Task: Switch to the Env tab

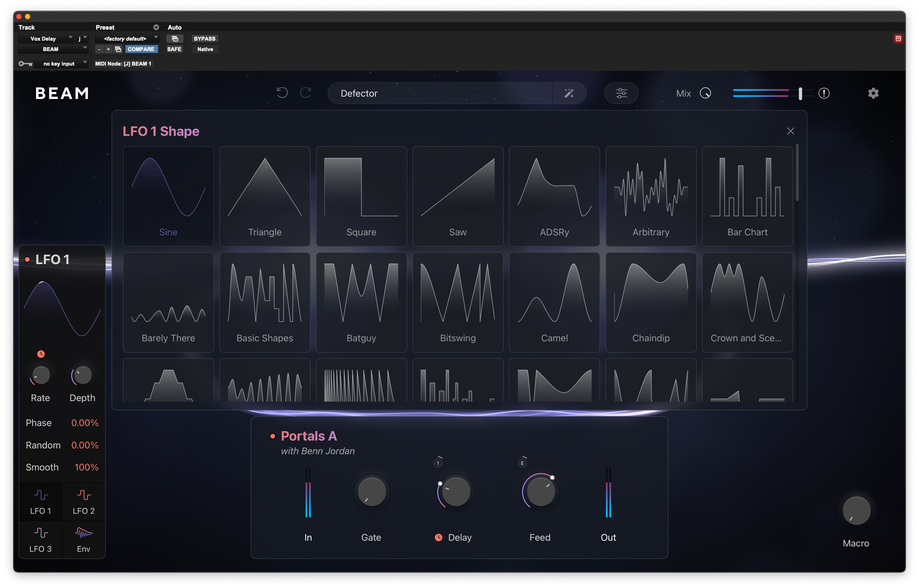Action: (x=84, y=540)
